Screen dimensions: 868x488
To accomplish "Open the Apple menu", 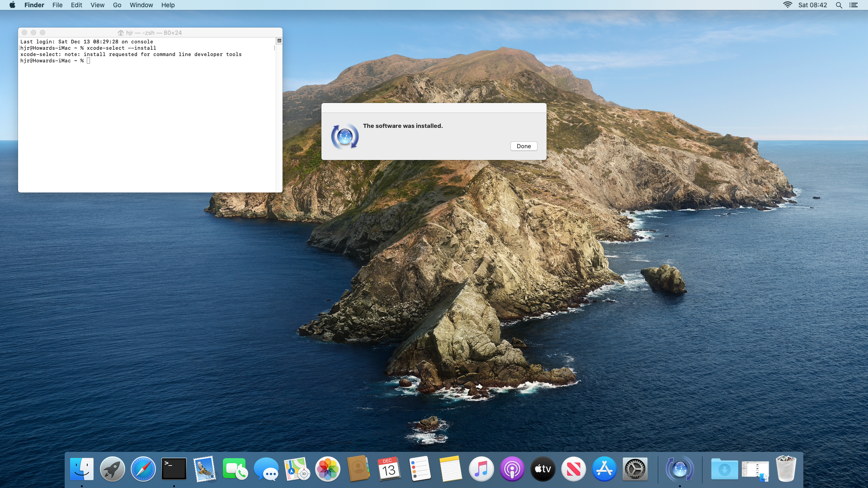I will pos(12,5).
